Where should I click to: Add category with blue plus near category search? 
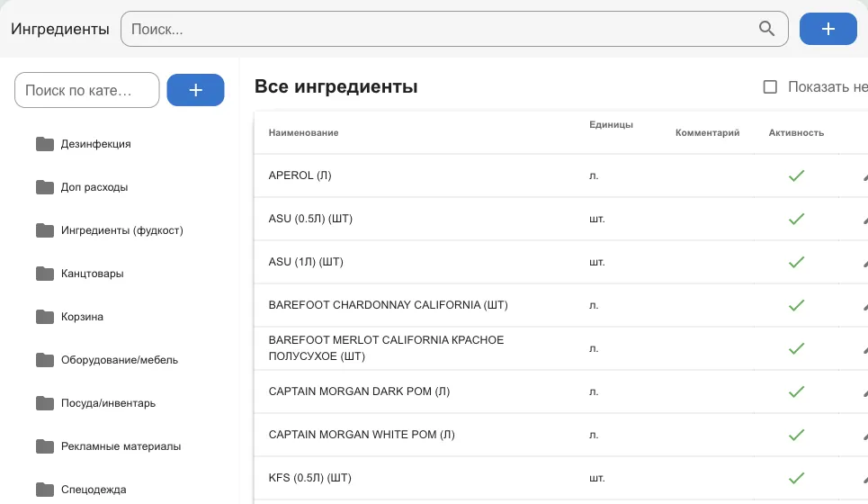[x=195, y=90]
